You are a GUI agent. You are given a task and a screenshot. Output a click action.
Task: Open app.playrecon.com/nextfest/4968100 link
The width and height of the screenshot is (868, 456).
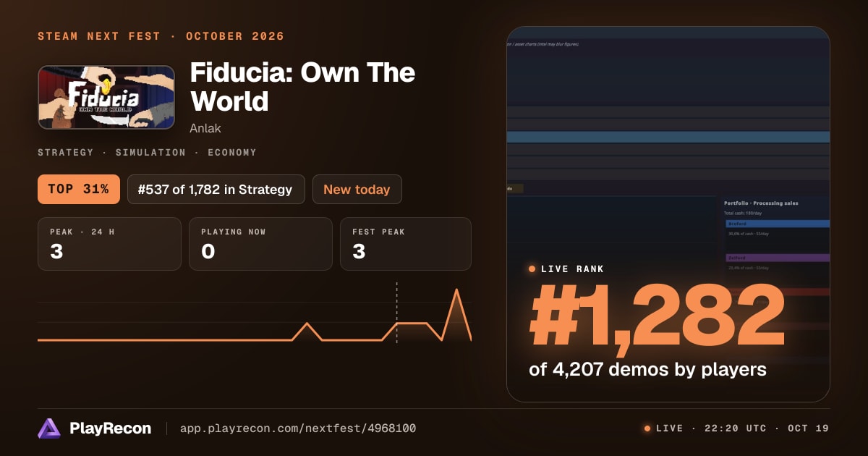click(297, 428)
